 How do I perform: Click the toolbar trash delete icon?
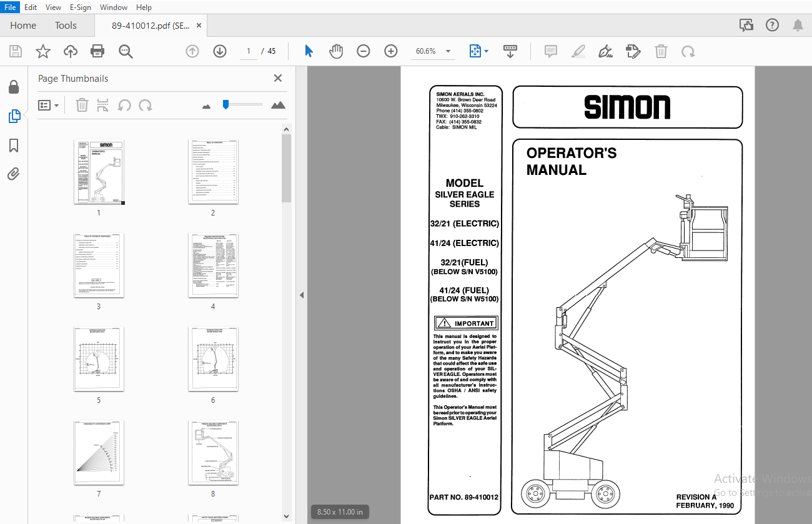click(x=661, y=51)
